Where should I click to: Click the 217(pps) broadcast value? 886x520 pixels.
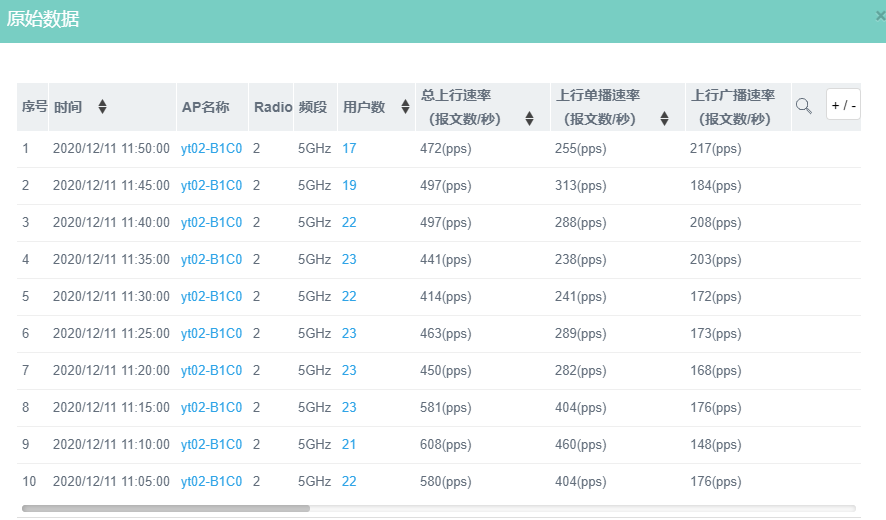[x=715, y=149]
